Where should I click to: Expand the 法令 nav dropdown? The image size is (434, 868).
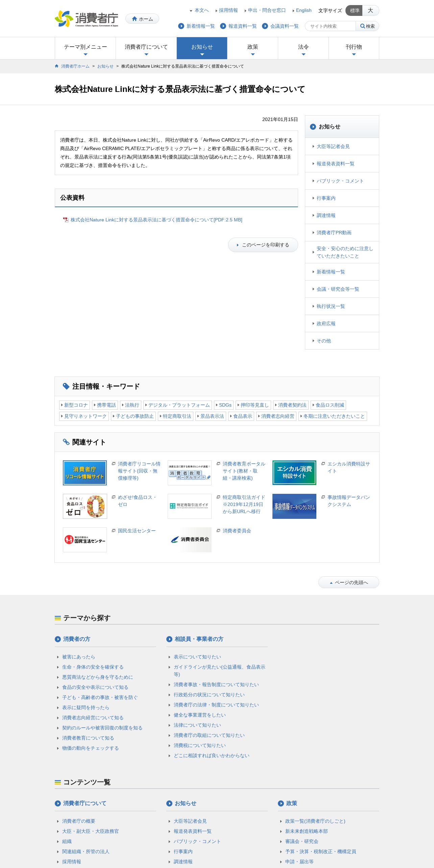click(304, 48)
